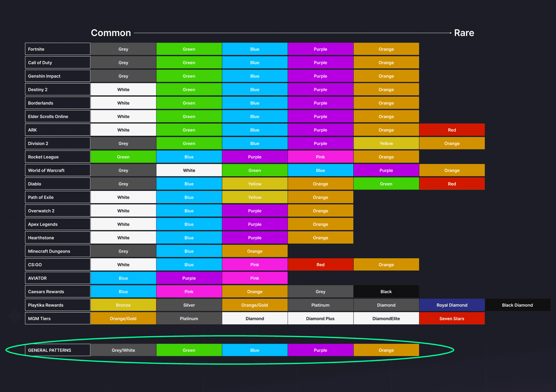Click the GENERAL PATTERNS label
The height and width of the screenshot is (392, 556).
coord(58,350)
